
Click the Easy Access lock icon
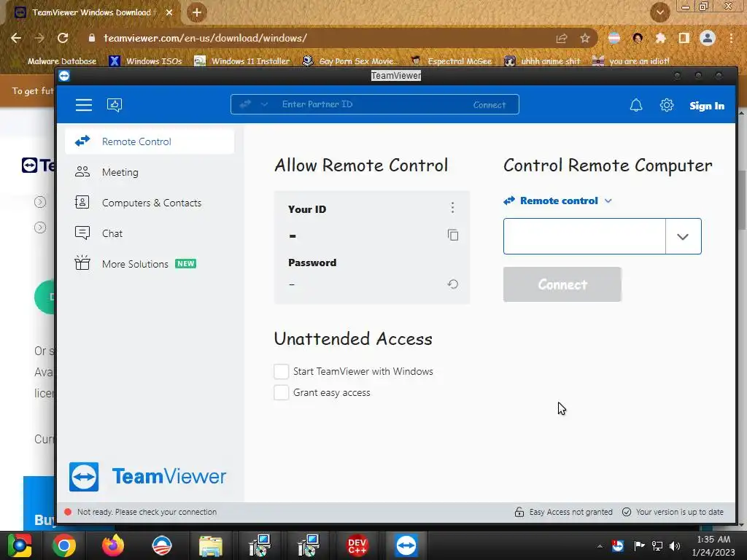tap(519, 512)
